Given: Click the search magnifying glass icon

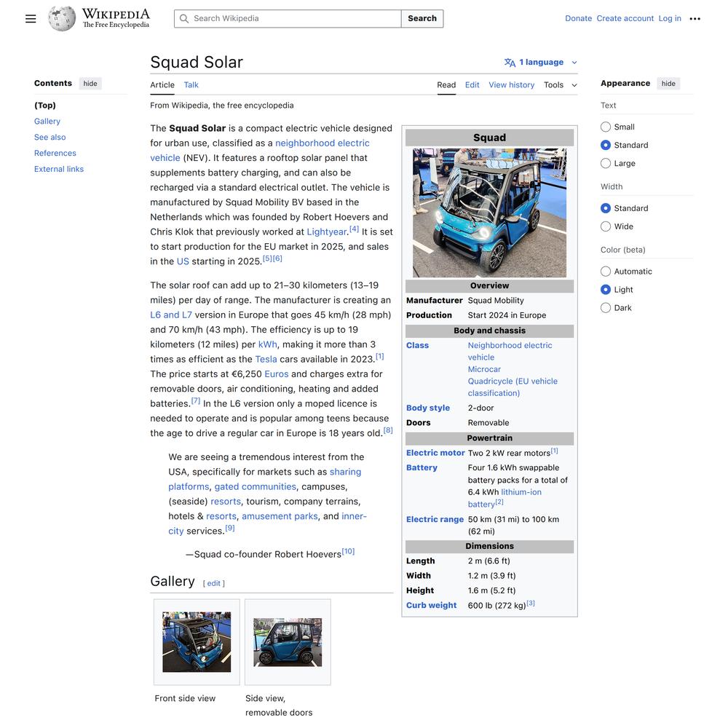Looking at the screenshot, I should (184, 19).
